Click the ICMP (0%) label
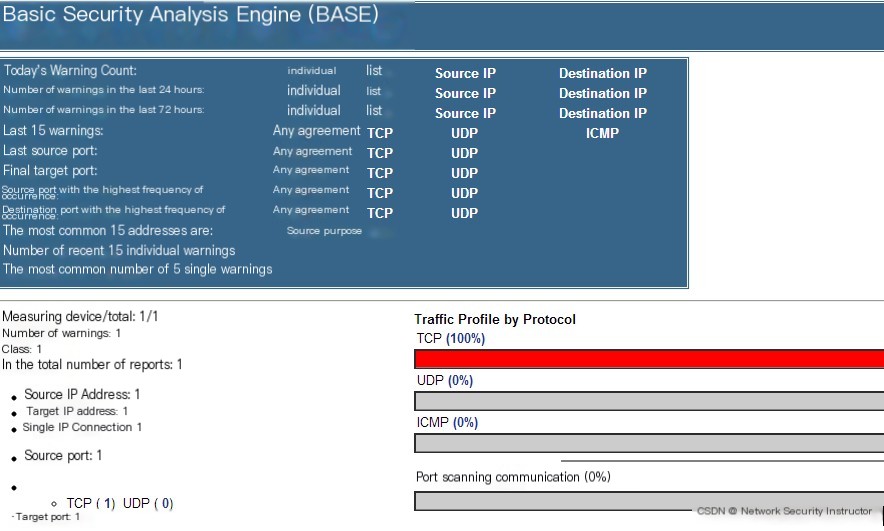This screenshot has height=531, width=884. (447, 422)
